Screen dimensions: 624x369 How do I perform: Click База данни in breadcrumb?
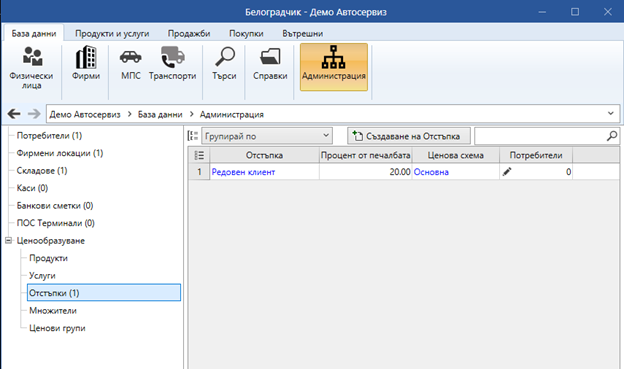160,115
